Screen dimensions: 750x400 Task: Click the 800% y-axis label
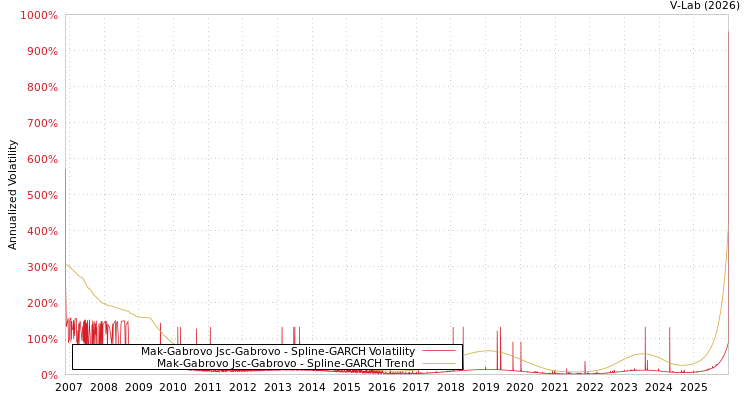[42, 87]
